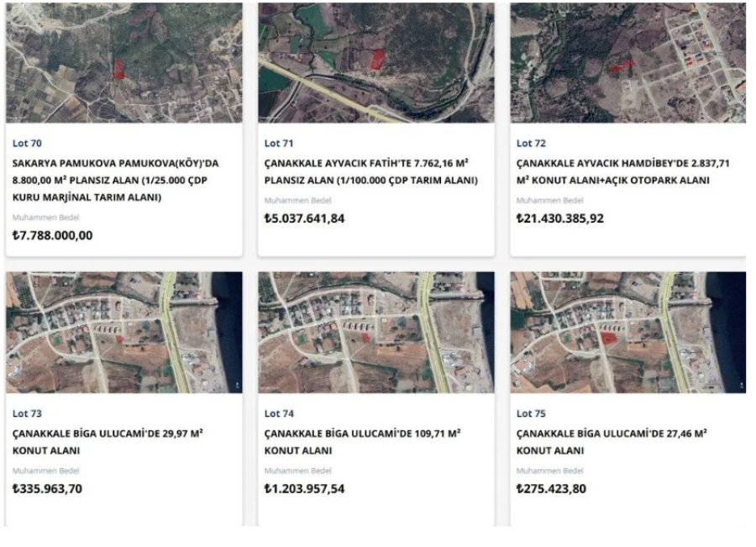Open the Lot 74 satellite image
Image resolution: width=756 pixels, height=547 pixels.
(x=376, y=333)
